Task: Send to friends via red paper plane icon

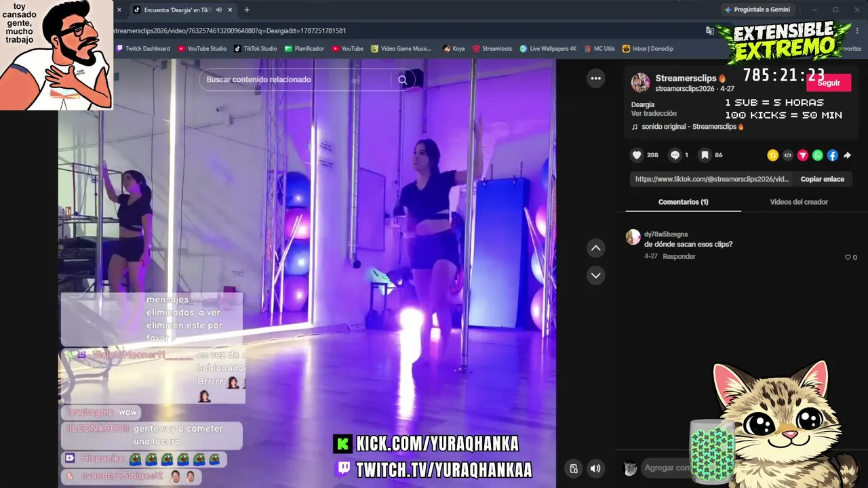Action: coord(802,155)
